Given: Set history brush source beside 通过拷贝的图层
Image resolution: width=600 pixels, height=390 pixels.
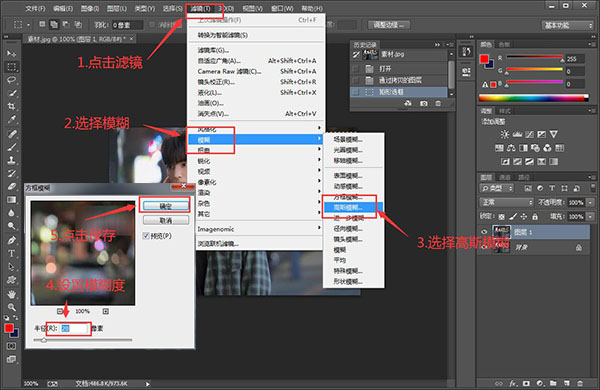Looking at the screenshot, I should pos(356,80).
